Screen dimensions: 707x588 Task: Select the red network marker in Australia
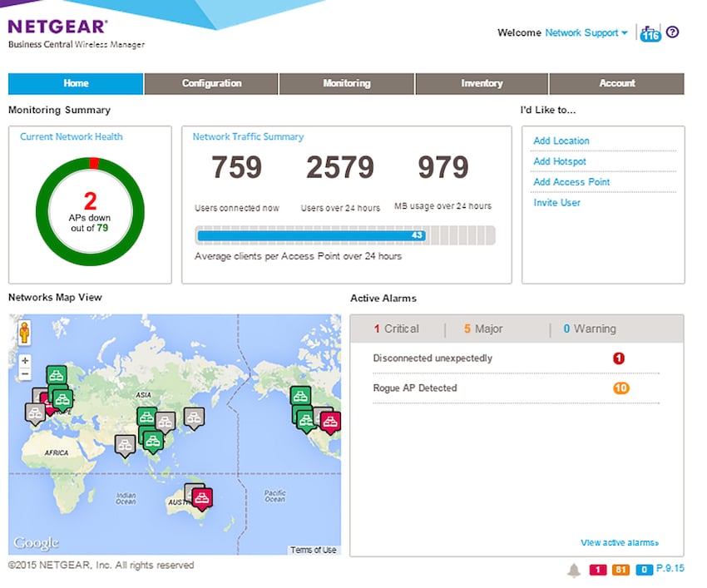(x=202, y=499)
